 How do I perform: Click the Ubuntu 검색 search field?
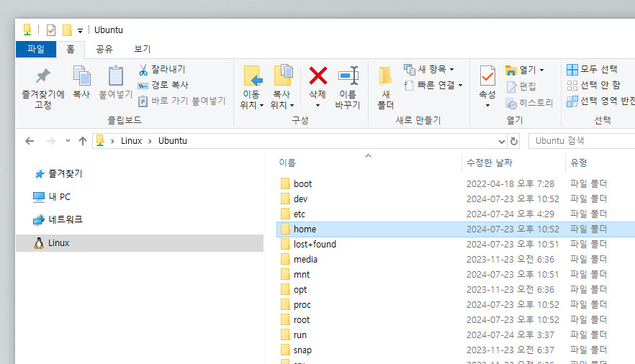(x=583, y=141)
